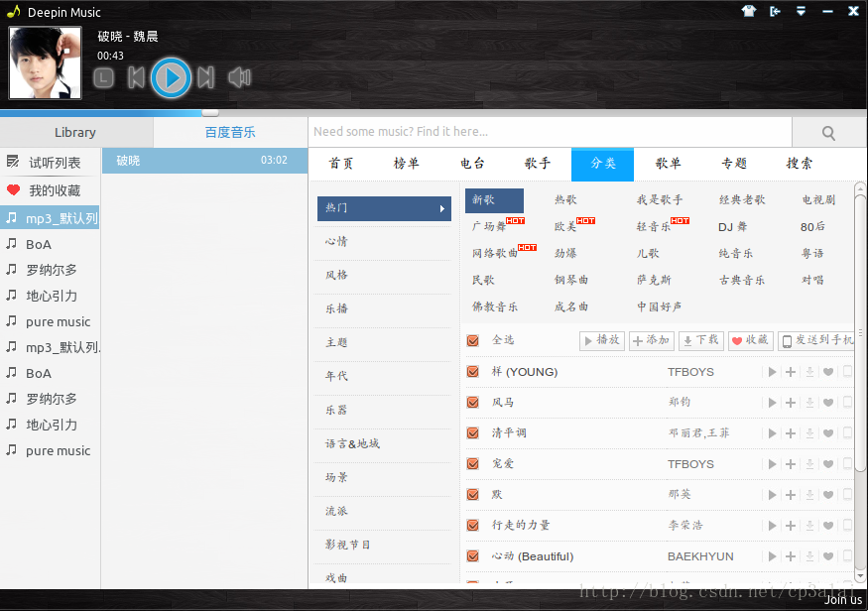Choose the 我是歌手 tag

tap(660, 199)
